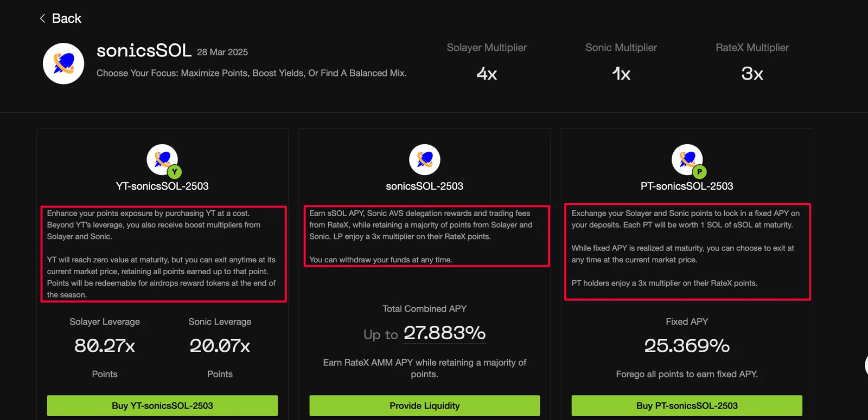Click the Provide Liquidity button
The image size is (868, 420).
pos(425,405)
